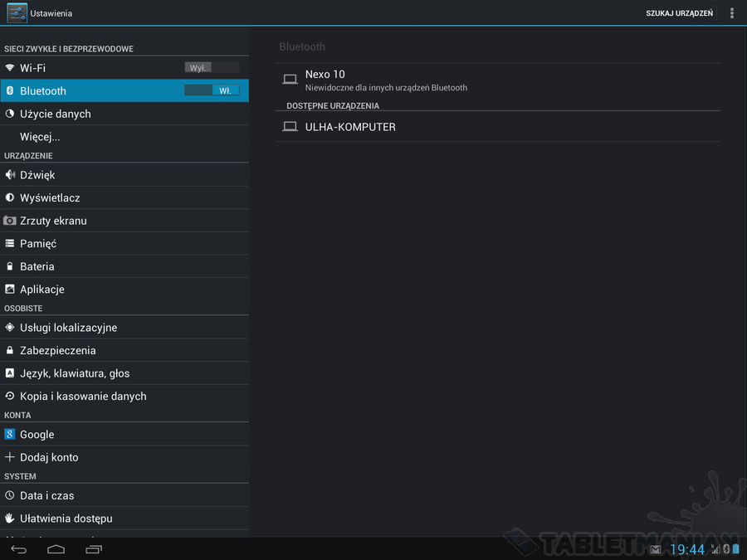The height and width of the screenshot is (560, 747).
Task: Click the Bluetooth symbol icon in sidebar
Action: click(x=9, y=90)
